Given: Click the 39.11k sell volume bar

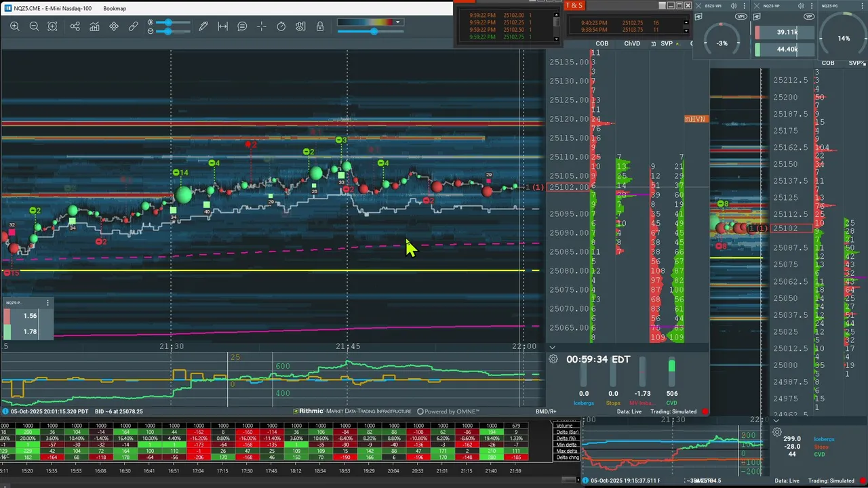Looking at the screenshot, I should [785, 33].
